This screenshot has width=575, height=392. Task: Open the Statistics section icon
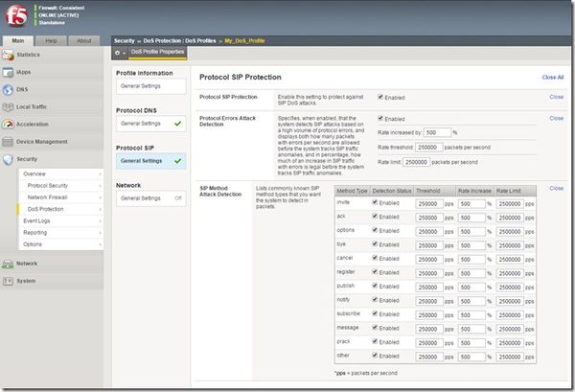coord(9,55)
